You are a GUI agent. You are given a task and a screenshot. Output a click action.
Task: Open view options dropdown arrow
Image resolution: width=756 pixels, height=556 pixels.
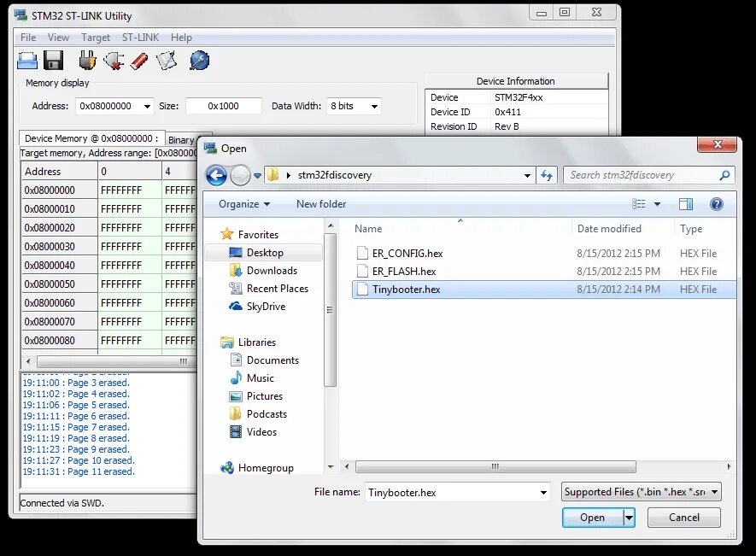657,204
